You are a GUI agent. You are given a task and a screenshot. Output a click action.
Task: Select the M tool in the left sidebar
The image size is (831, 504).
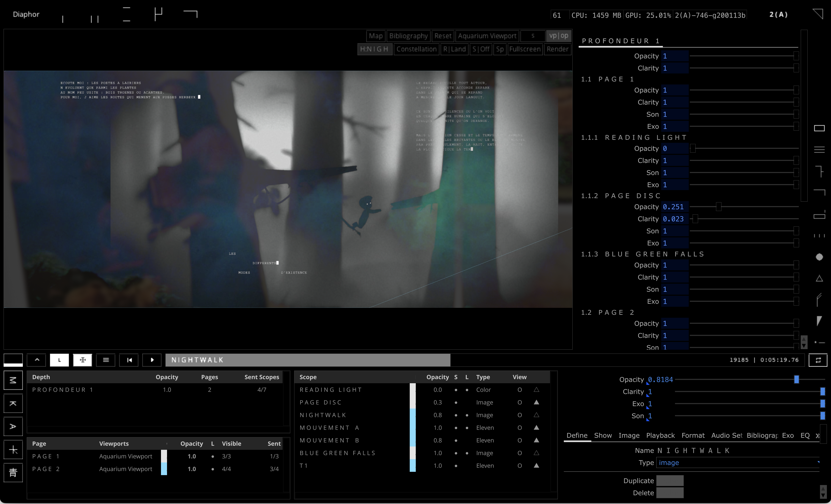13,380
